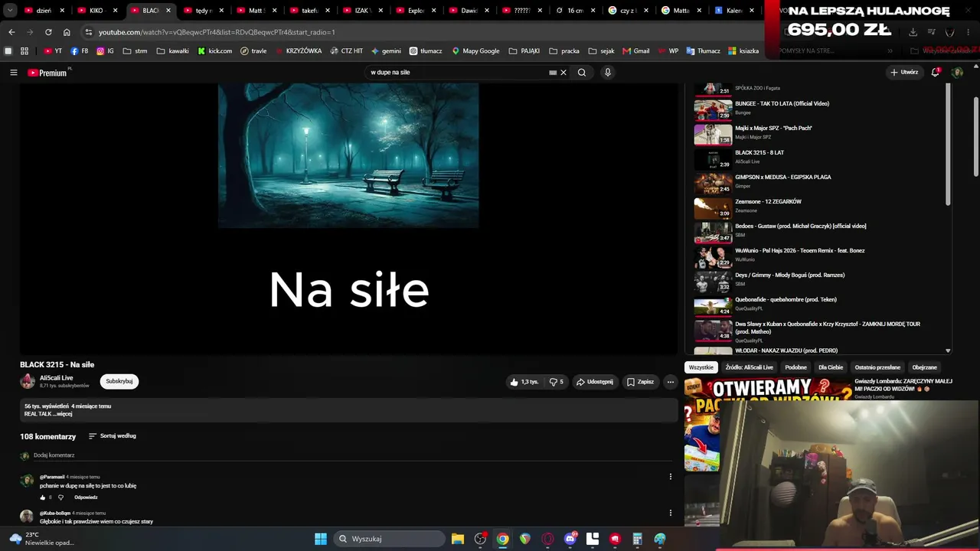Open options for @Kuba-bo8qm's comment
Image resolution: width=980 pixels, height=551 pixels.
(x=671, y=513)
